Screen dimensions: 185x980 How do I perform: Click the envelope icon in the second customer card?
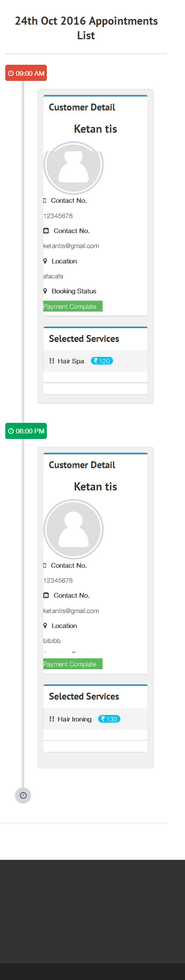click(46, 595)
